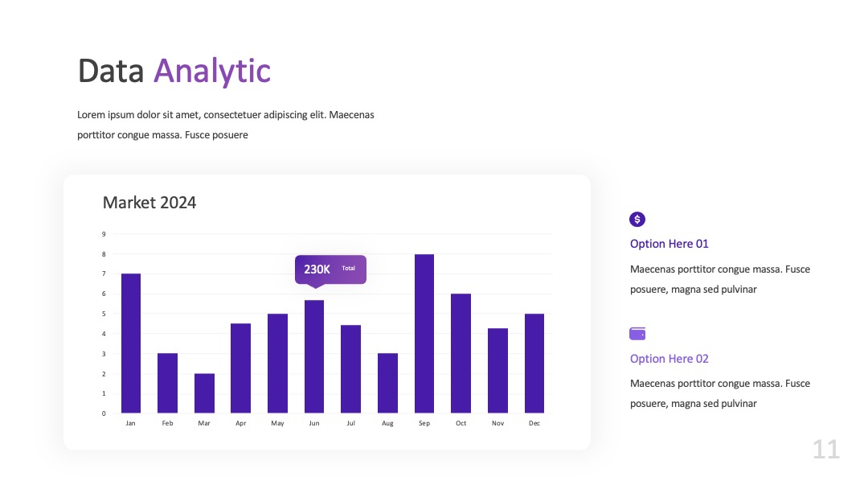Click the slide number 11

826,449
